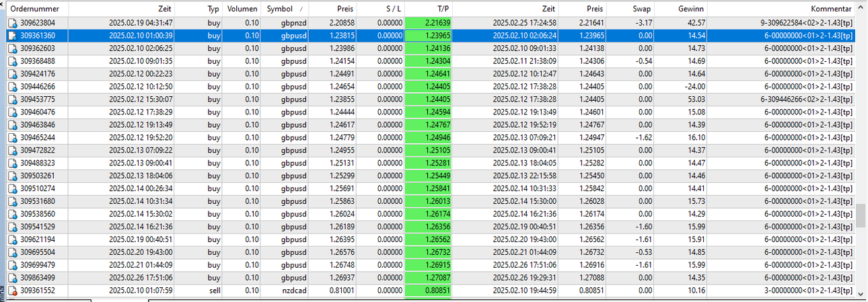Select the order icon beside 309621194
Image resolution: width=868 pixels, height=302 pixels.
12,240
